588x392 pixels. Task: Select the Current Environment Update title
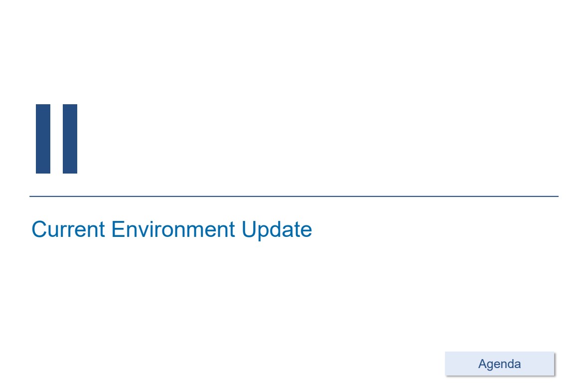coord(171,229)
